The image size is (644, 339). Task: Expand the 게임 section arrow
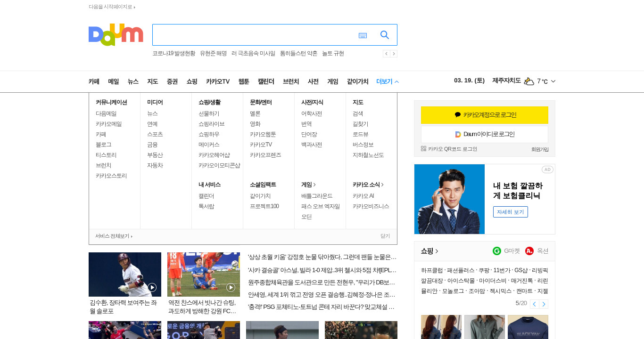(x=315, y=185)
